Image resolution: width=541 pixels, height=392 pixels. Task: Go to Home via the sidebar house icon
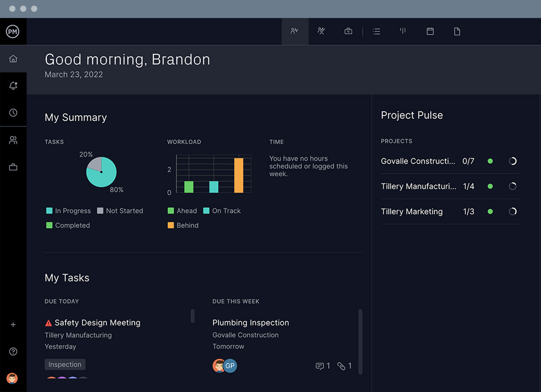[x=13, y=59]
